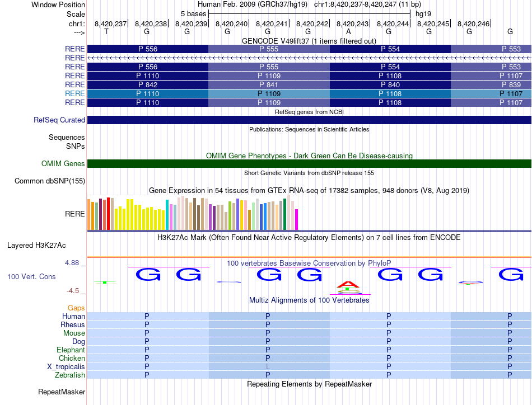Select the RefSeq Curated track label

tap(59, 120)
